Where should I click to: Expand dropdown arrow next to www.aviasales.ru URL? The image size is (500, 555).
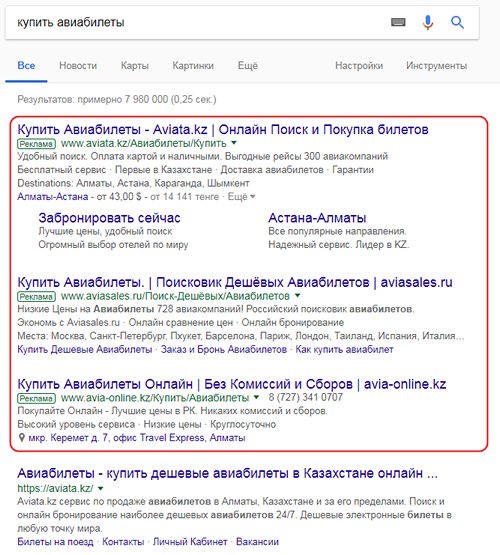pyautogui.click(x=298, y=295)
